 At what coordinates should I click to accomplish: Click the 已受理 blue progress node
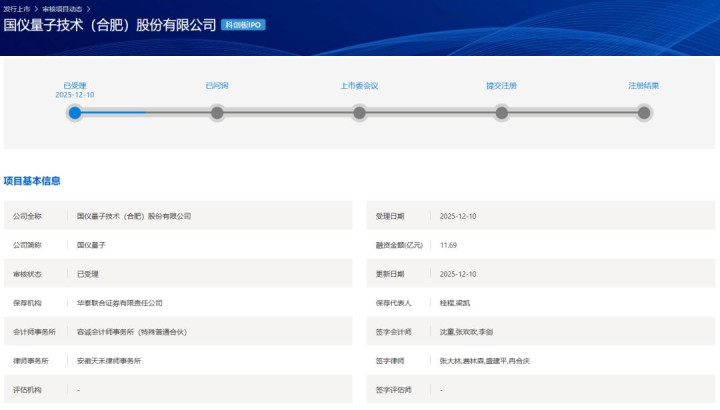[x=75, y=113]
